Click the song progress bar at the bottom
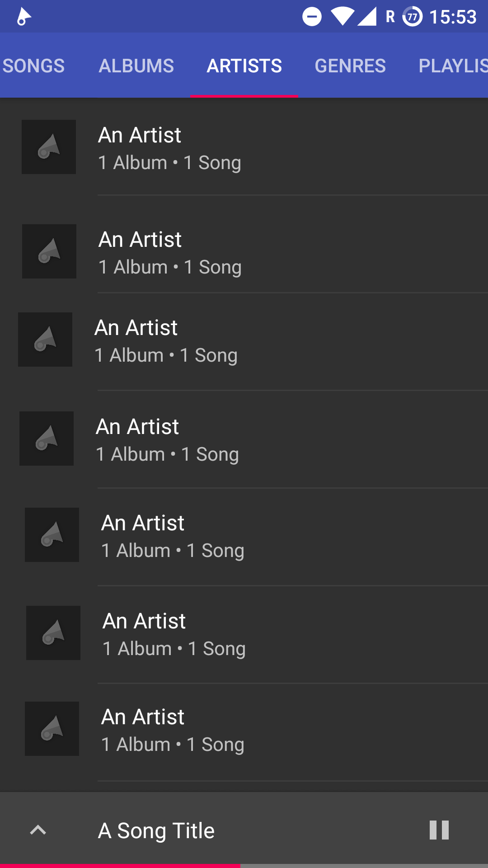Viewport: 488px width, 868px height. click(244, 865)
